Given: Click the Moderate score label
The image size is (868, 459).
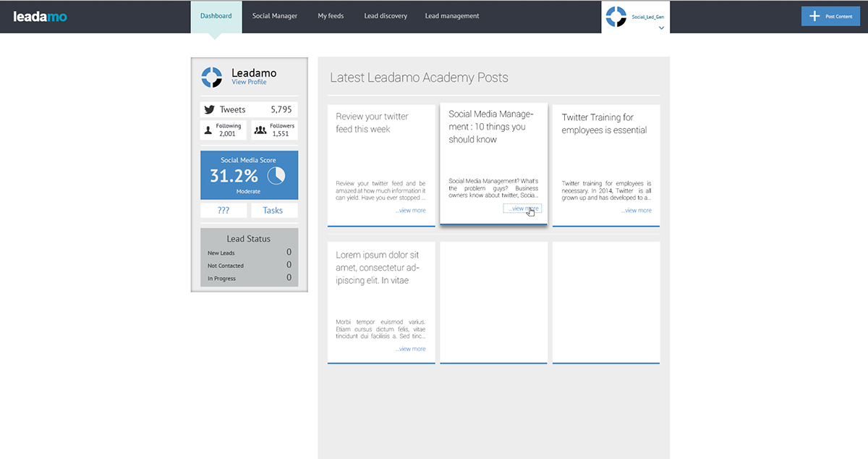Looking at the screenshot, I should pos(249,192).
